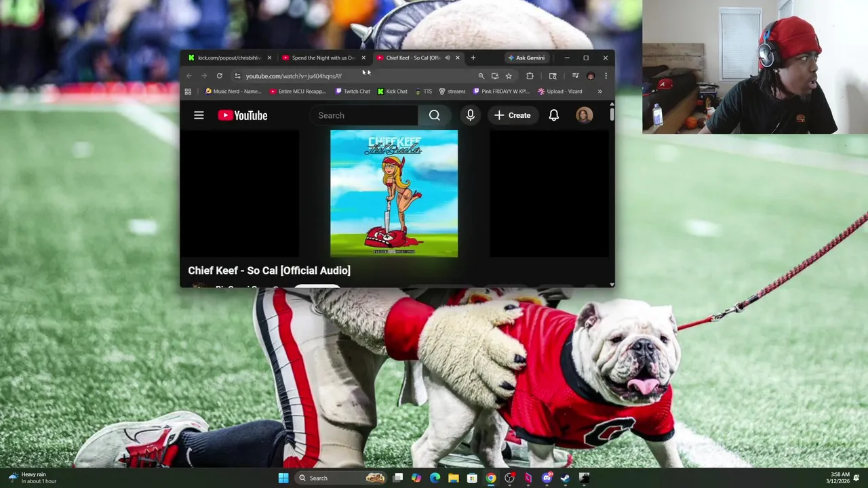Screen dimensions: 868x488
Task: Show more bookmarks with the double chevron
Action: (599, 91)
